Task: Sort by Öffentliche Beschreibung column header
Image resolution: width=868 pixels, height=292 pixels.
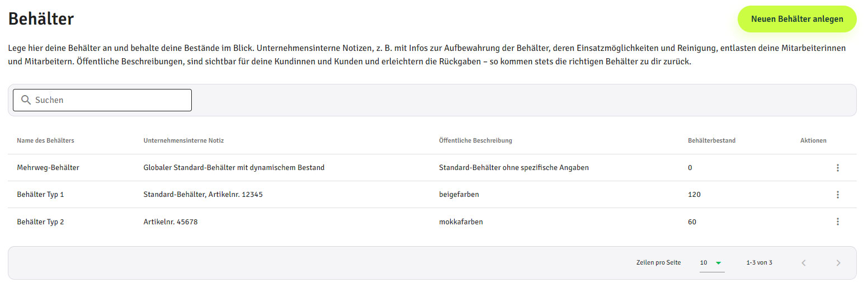Action: tap(475, 140)
